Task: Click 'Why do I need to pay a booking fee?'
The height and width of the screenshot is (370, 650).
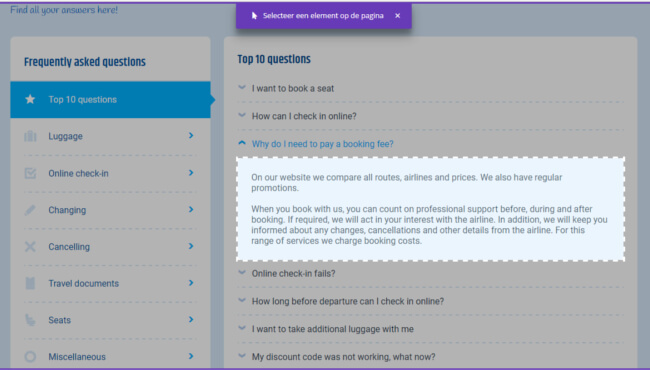Action: click(323, 144)
